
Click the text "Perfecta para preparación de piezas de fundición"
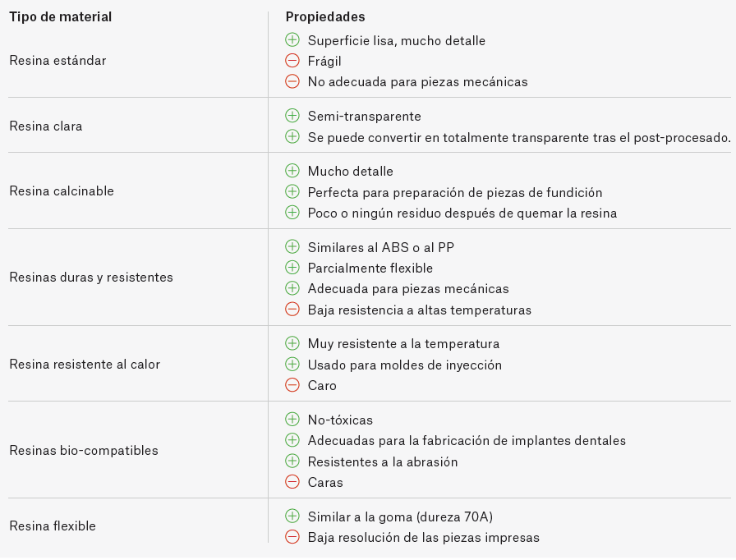[x=455, y=192]
